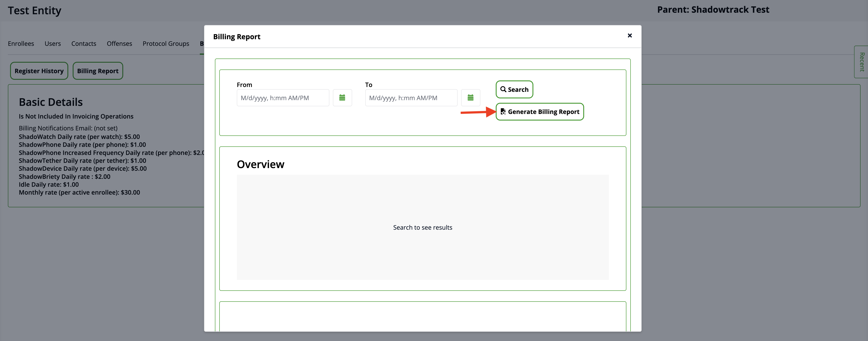Click 'Idle Daily rate: $1.00' text
868x341 pixels.
click(49, 185)
